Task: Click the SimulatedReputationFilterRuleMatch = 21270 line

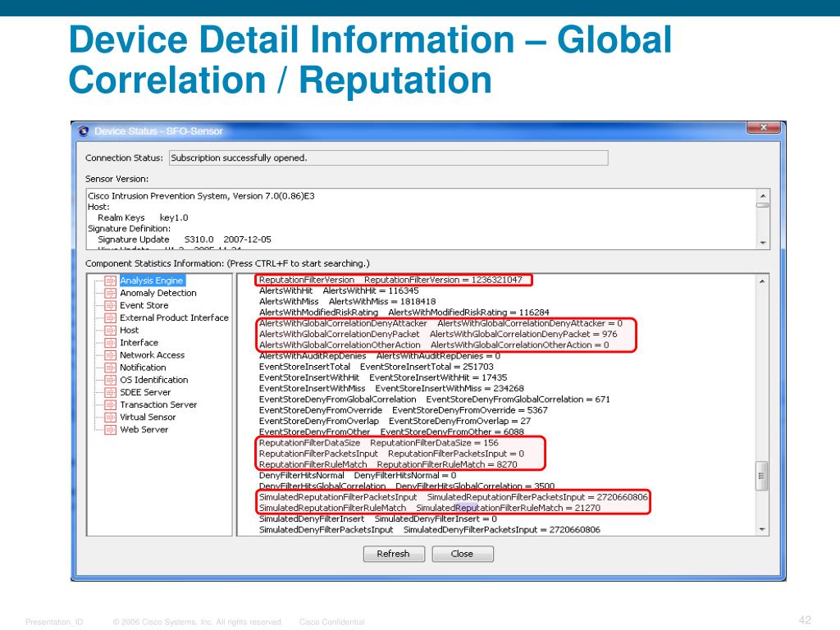Action: click(x=430, y=508)
